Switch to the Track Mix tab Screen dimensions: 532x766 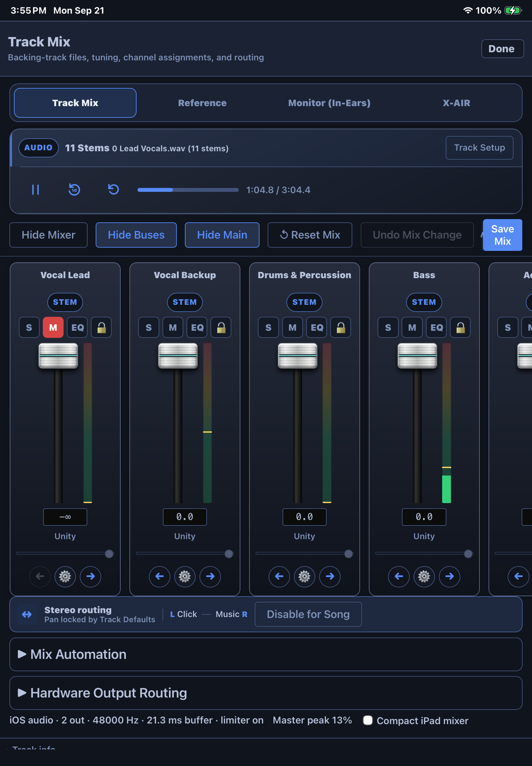[75, 103]
